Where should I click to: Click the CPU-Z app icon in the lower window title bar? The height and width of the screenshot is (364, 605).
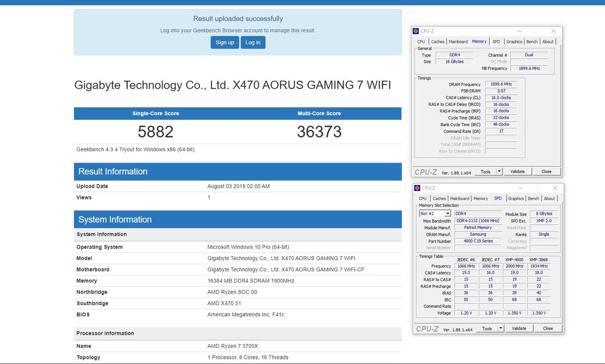pos(416,188)
